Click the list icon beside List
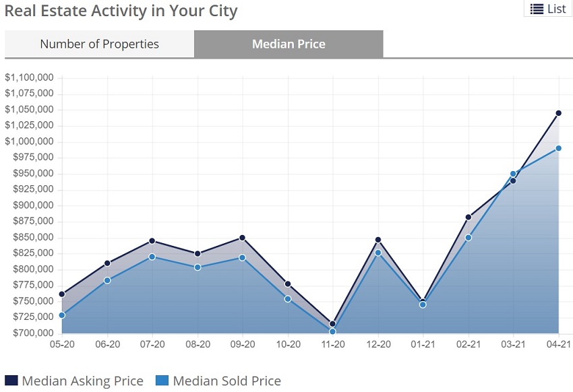The image size is (573, 392). tap(537, 9)
